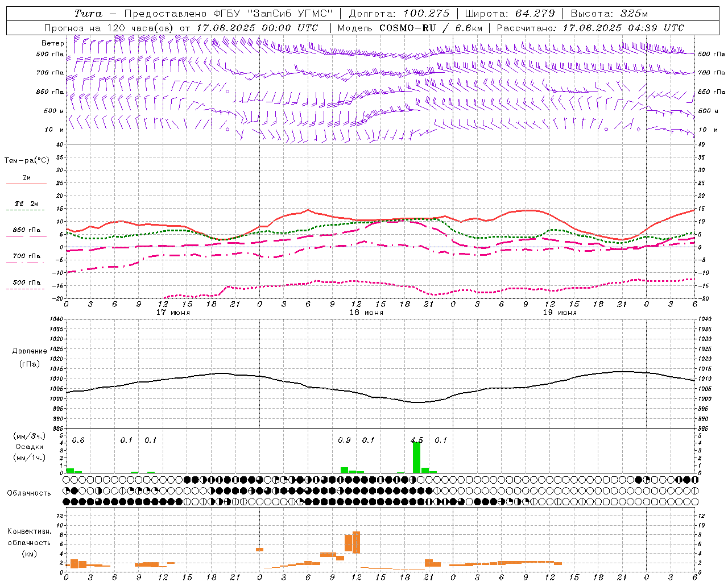This screenshot has height=582, width=728.
Task: Click the "Модель COSMO-RU / 6.6км" text
Action: pyautogui.click(x=410, y=28)
